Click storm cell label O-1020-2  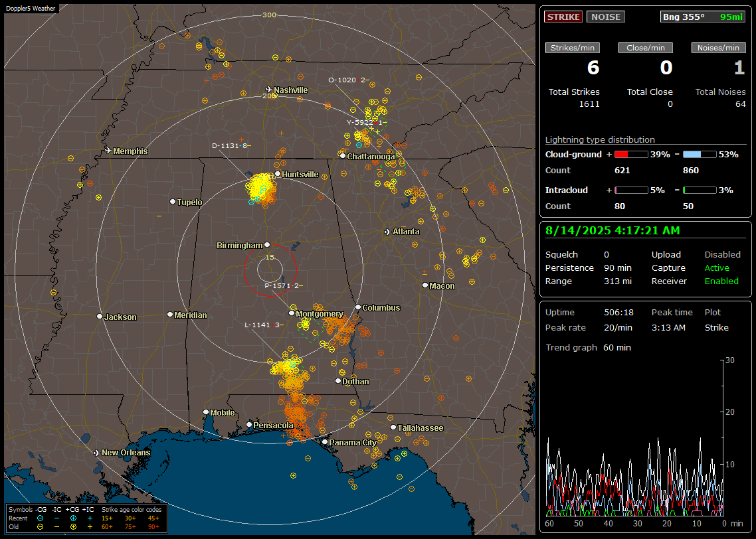click(x=349, y=80)
